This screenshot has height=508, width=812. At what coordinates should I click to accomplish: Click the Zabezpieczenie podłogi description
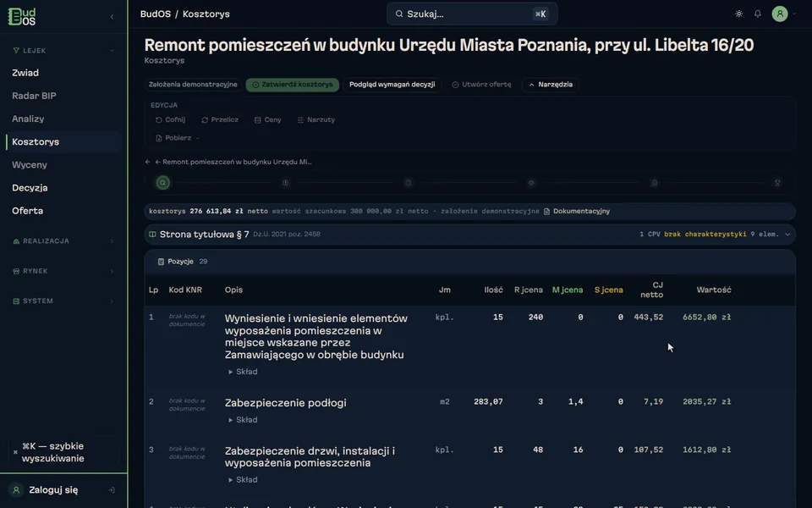(285, 403)
